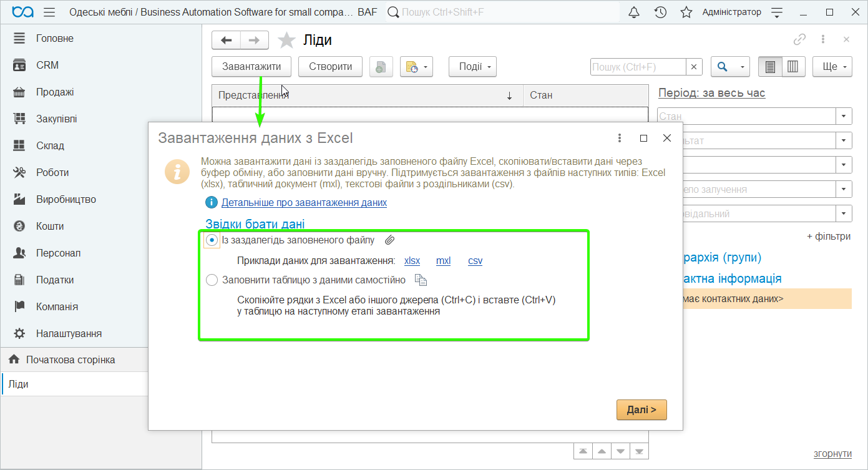Click the Створити button

pos(331,67)
